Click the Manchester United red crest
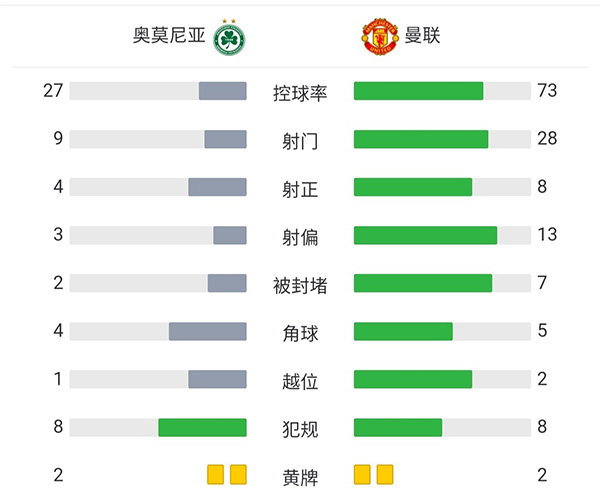The width and height of the screenshot is (600, 500). click(379, 36)
